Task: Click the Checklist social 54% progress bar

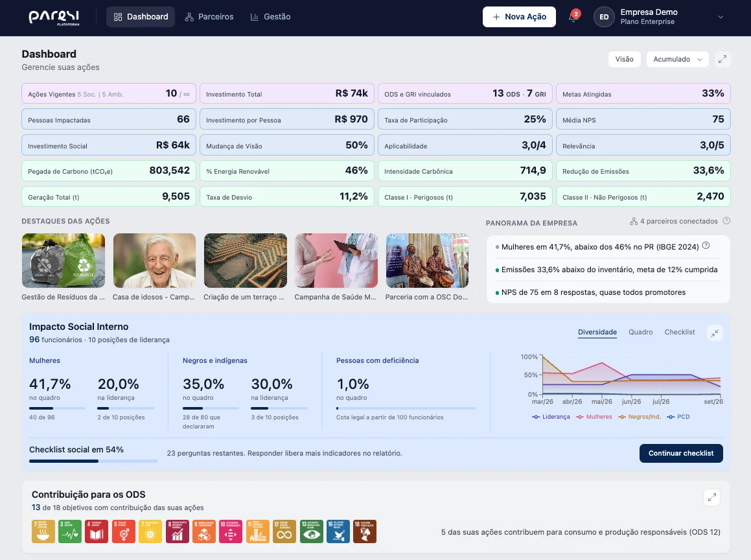Action: (x=93, y=461)
